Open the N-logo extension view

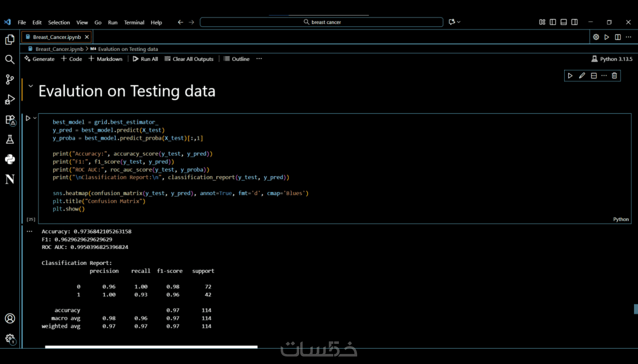(x=10, y=179)
